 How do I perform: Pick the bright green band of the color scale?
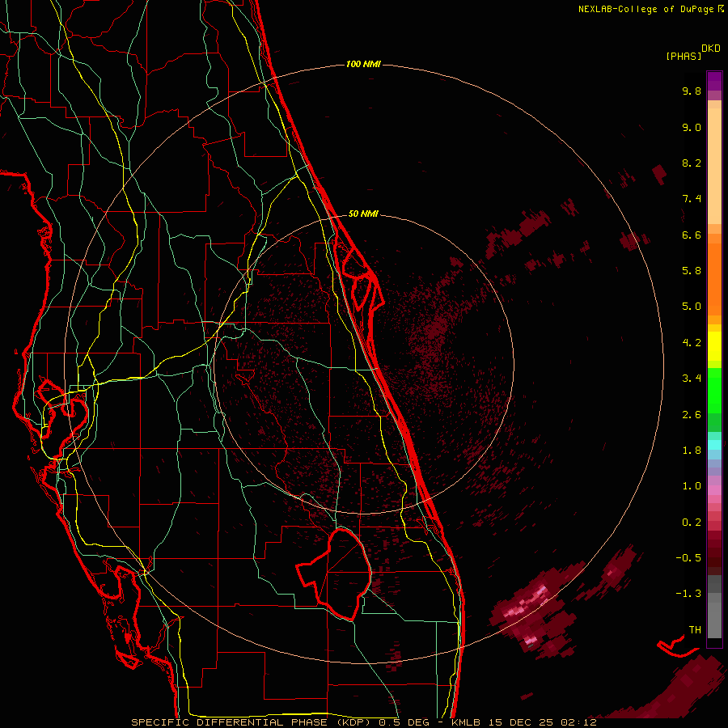[714, 390]
